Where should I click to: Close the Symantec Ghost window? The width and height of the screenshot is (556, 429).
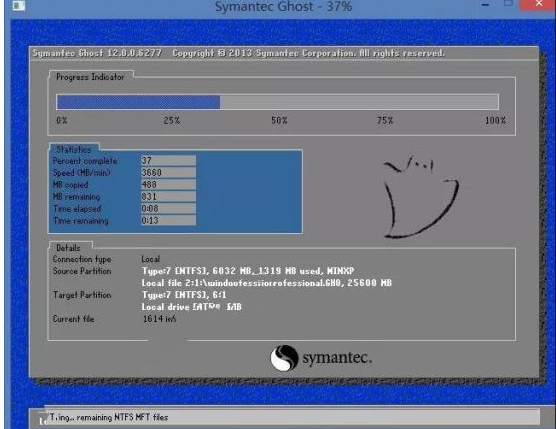click(x=539, y=4)
